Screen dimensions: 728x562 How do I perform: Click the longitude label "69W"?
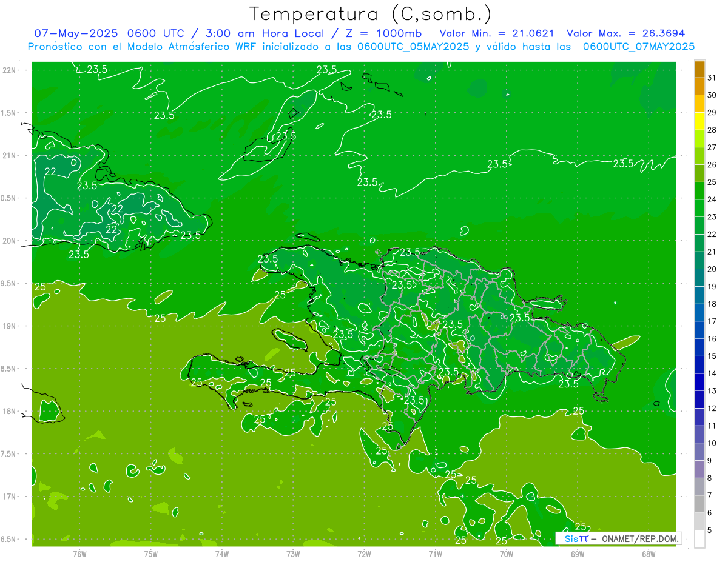click(578, 554)
